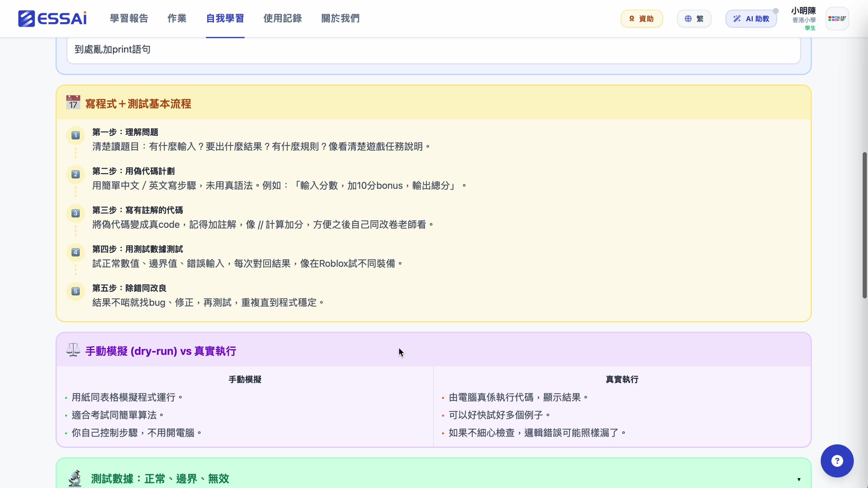Click the bonus pseudocode example sentence

tap(279, 185)
